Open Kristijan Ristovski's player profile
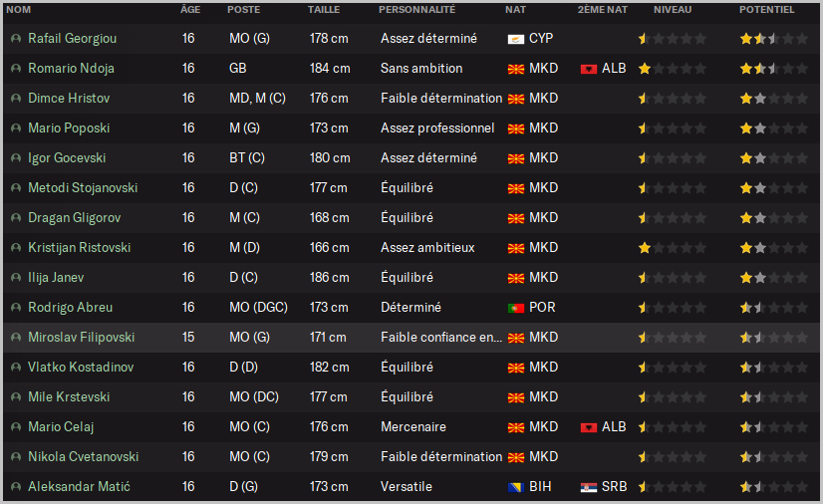Viewport: 823px width, 504px height. [x=82, y=248]
